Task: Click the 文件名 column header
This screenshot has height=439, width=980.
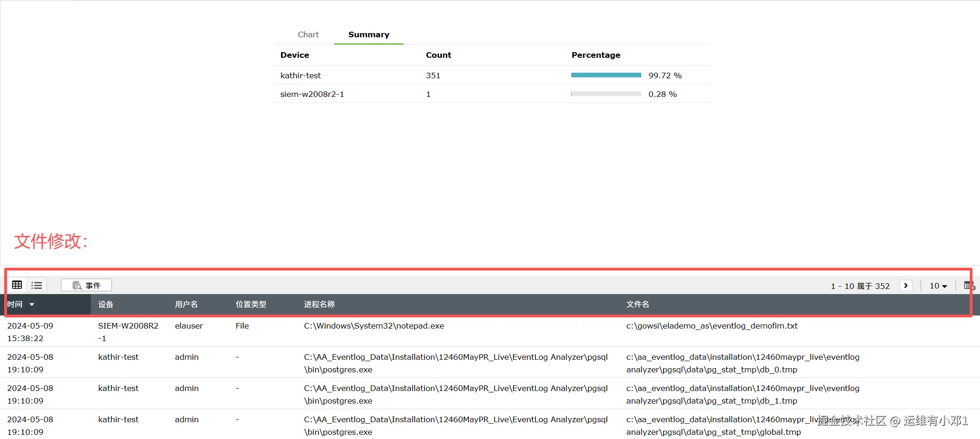Action: tap(637, 304)
